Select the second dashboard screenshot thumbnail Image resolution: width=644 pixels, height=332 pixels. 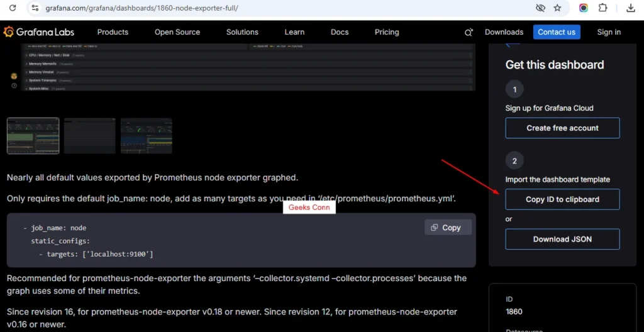(x=89, y=136)
